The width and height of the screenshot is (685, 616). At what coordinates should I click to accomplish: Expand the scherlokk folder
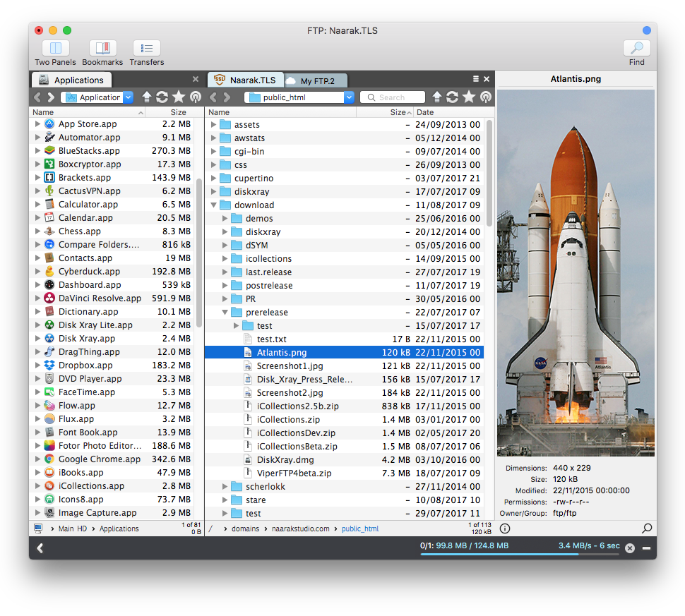[x=225, y=486]
